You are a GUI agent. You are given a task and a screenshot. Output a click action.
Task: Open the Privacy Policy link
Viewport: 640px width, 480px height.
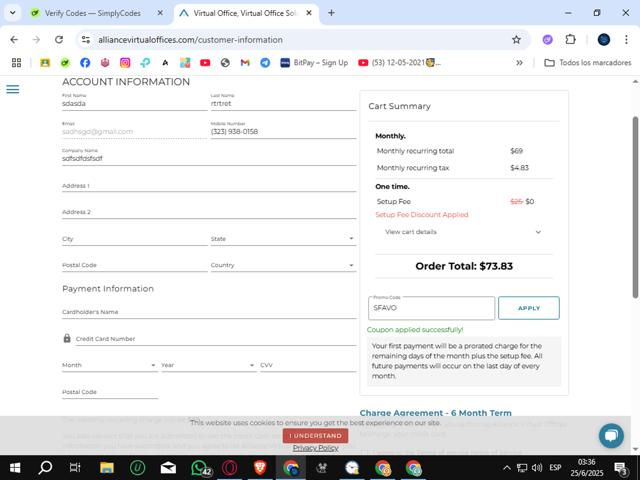tap(316, 448)
